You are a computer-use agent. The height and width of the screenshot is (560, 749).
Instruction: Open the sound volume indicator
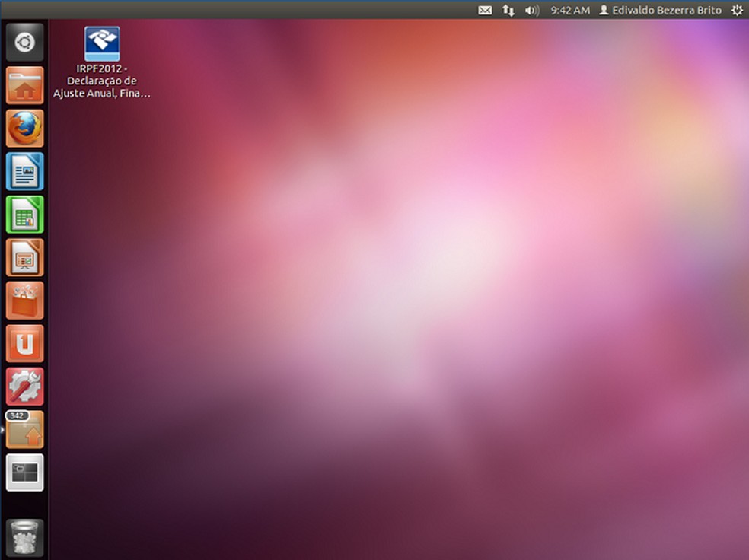click(531, 10)
